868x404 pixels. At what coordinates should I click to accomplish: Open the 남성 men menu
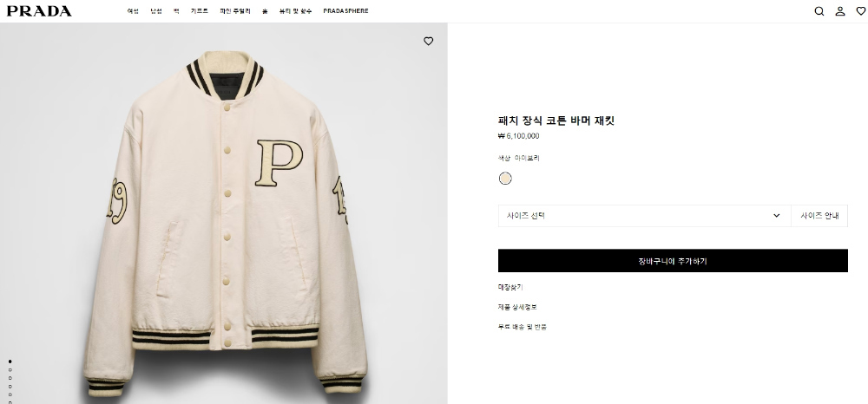pyautogui.click(x=156, y=11)
